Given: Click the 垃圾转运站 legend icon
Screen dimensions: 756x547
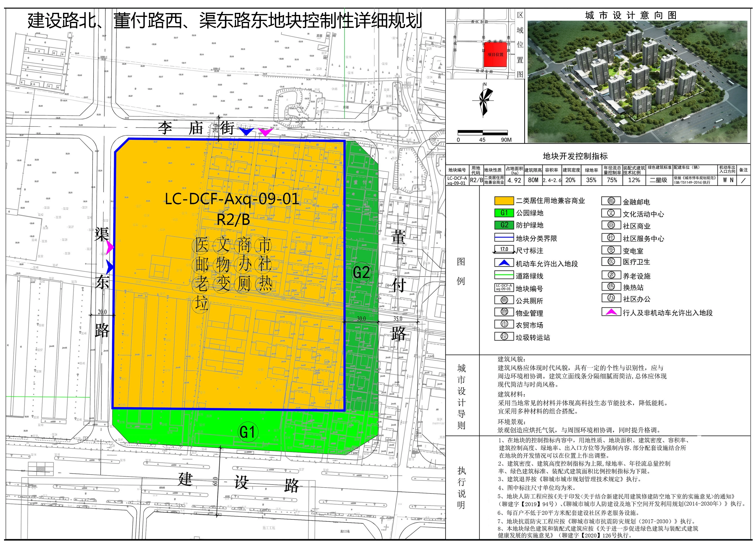Looking at the screenshot, I should (x=504, y=336).
